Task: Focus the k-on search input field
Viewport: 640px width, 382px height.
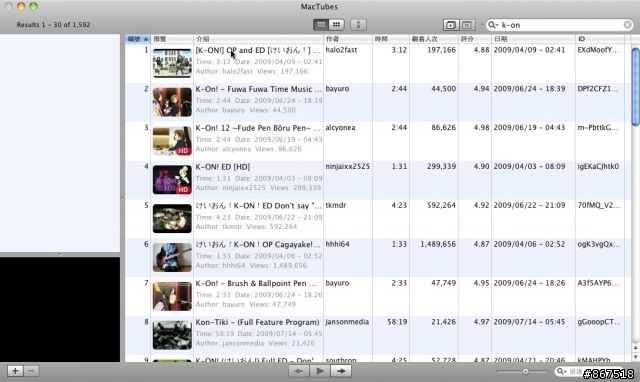Action: coord(559,25)
